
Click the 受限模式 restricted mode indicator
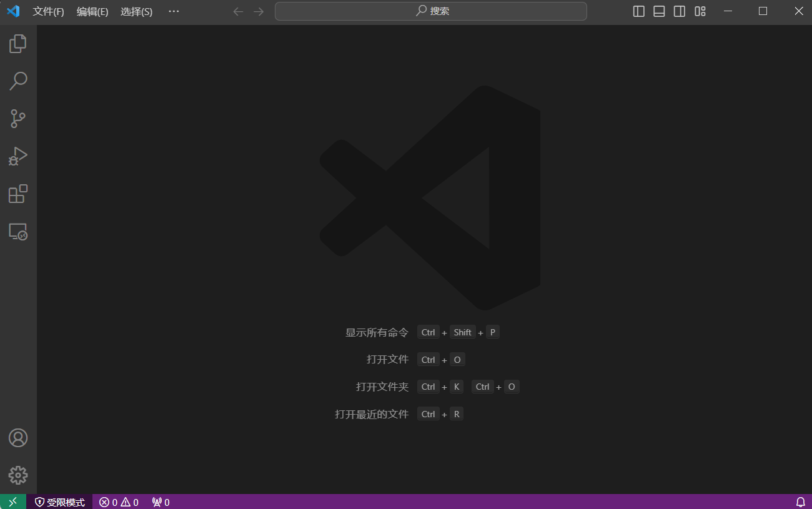pyautogui.click(x=60, y=502)
